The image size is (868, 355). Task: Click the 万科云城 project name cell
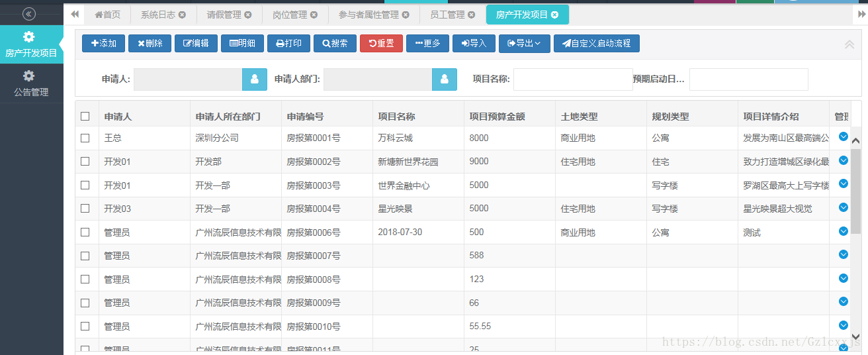click(x=418, y=138)
